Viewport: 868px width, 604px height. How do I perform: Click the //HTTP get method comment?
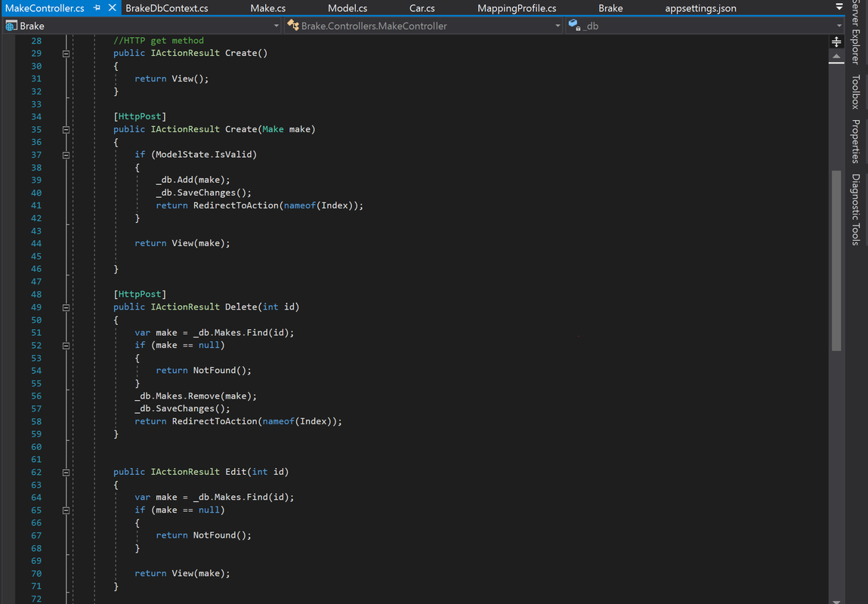click(159, 40)
